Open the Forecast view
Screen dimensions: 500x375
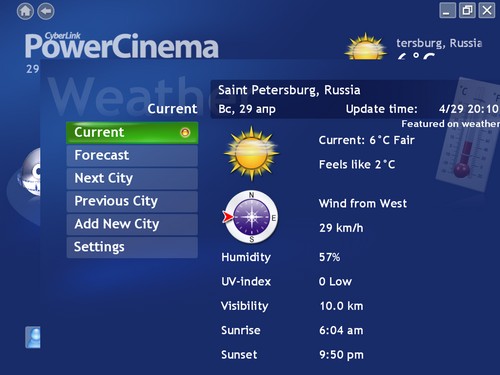click(x=132, y=156)
